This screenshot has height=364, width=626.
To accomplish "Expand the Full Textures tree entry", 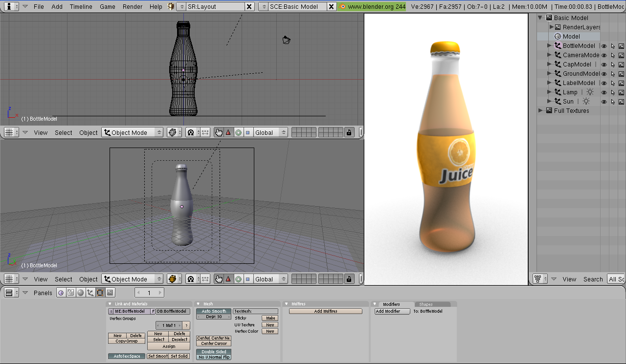I will (540, 110).
